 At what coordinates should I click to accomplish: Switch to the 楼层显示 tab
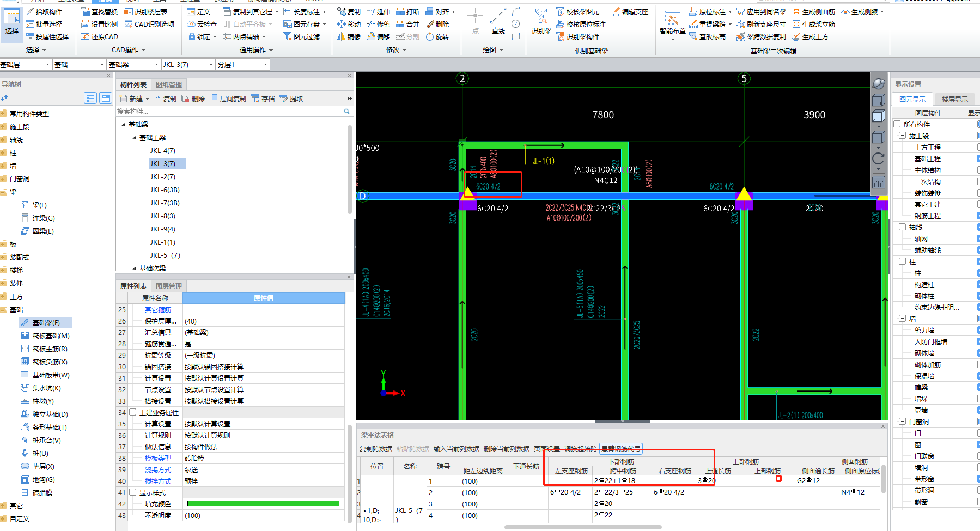(955, 99)
